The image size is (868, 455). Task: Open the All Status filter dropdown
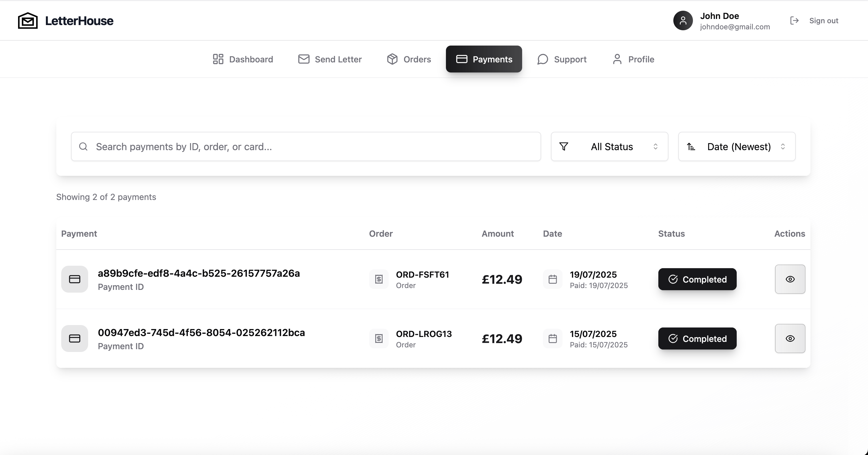click(x=609, y=147)
